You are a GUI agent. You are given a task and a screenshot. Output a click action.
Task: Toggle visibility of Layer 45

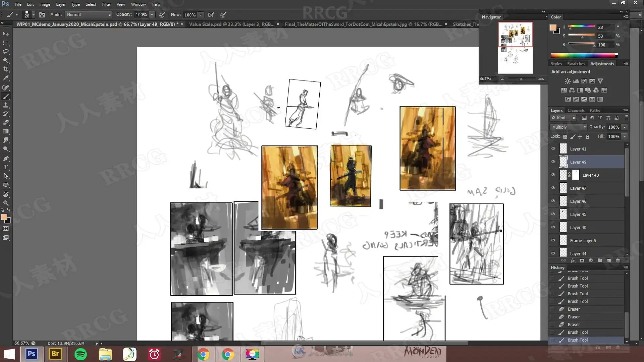point(553,214)
